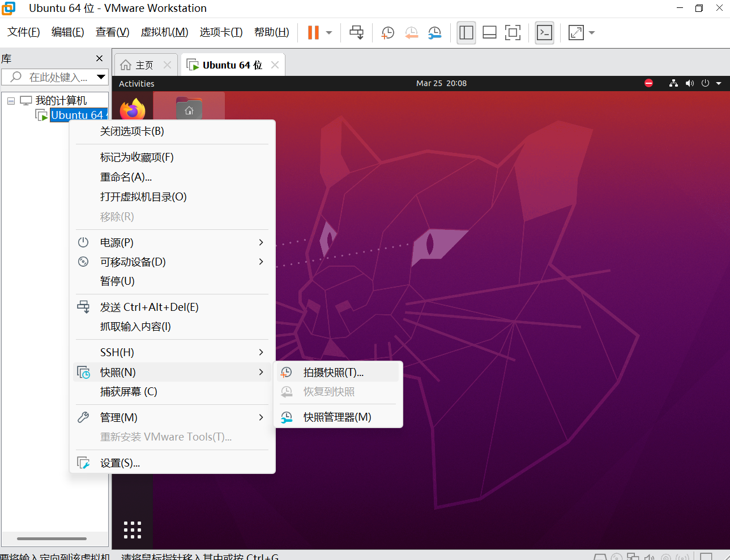Click the 快照(N) menu entry
This screenshot has height=560, width=730.
(172, 372)
